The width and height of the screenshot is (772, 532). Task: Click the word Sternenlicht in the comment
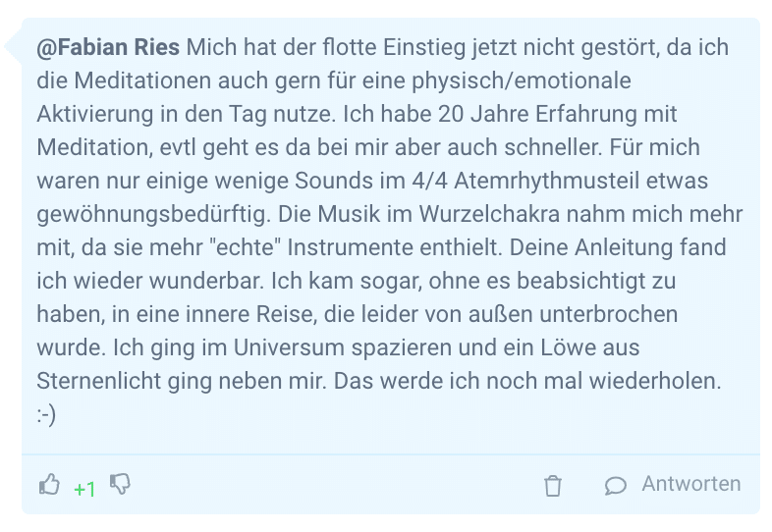pyautogui.click(x=99, y=382)
